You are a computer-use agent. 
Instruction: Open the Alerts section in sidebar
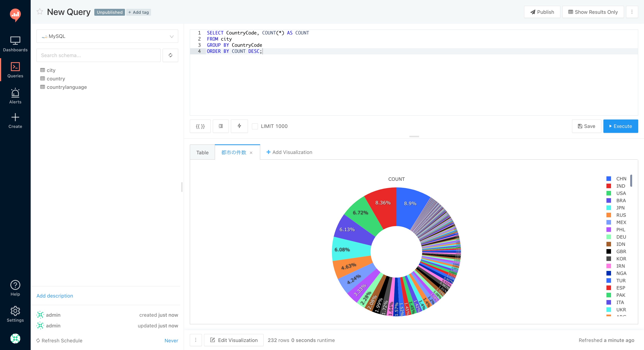(15, 96)
